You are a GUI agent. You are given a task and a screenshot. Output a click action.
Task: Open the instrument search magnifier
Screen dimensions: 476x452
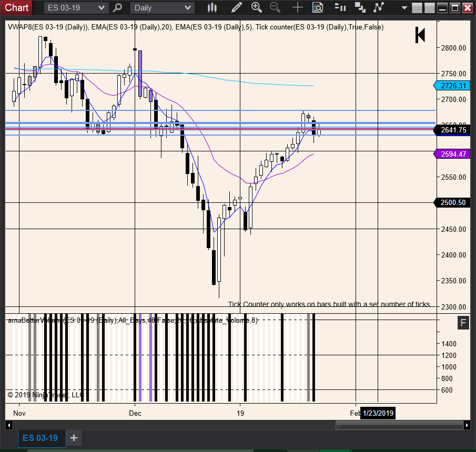pyautogui.click(x=117, y=7)
